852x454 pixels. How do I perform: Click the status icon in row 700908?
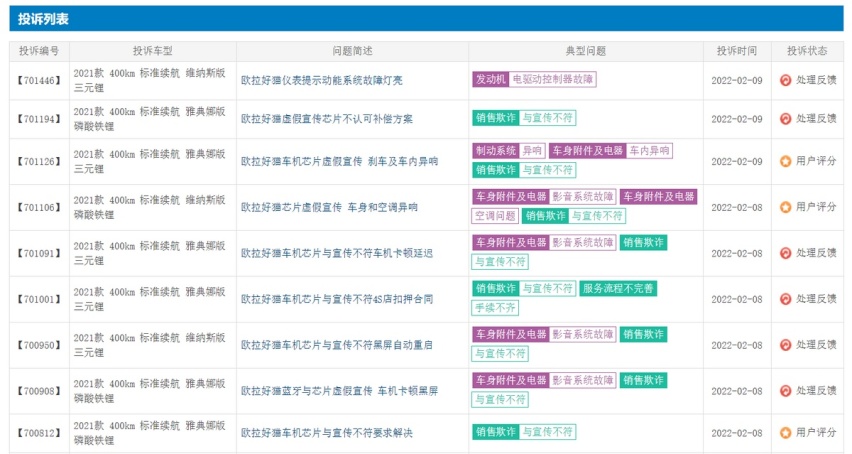(785, 390)
